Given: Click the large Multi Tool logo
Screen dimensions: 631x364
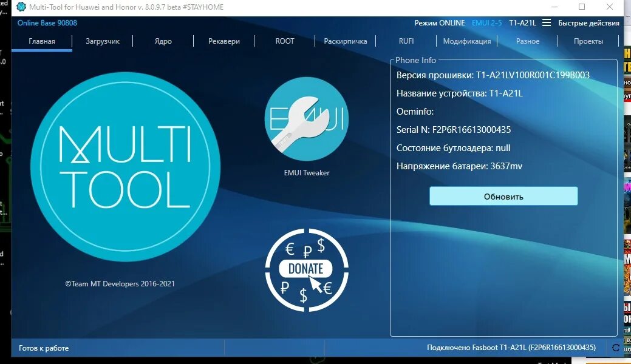Looking at the screenshot, I should pos(125,167).
